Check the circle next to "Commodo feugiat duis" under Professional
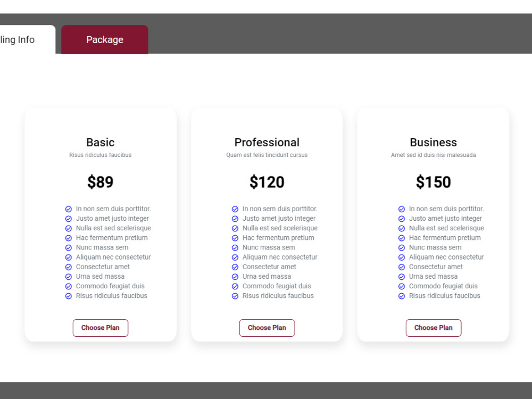532x399 pixels. pos(235,286)
